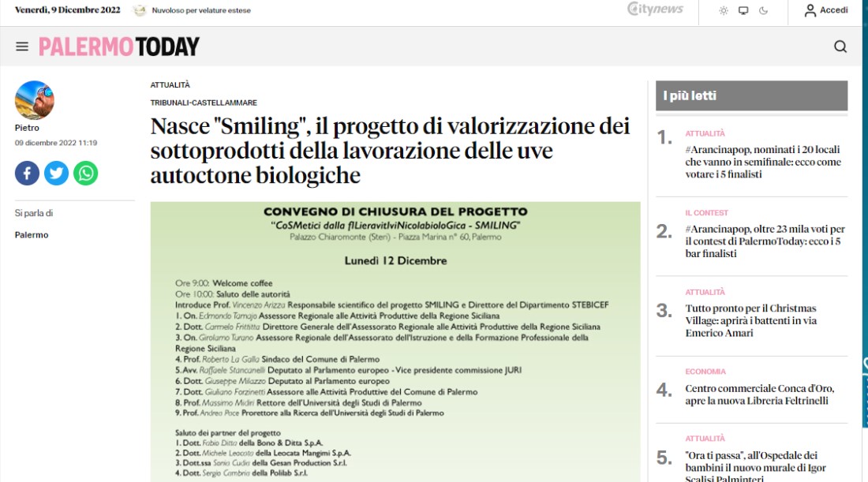Click ranking number 4 in most read
Image resolution: width=868 pixels, height=482 pixels.
pos(664,390)
